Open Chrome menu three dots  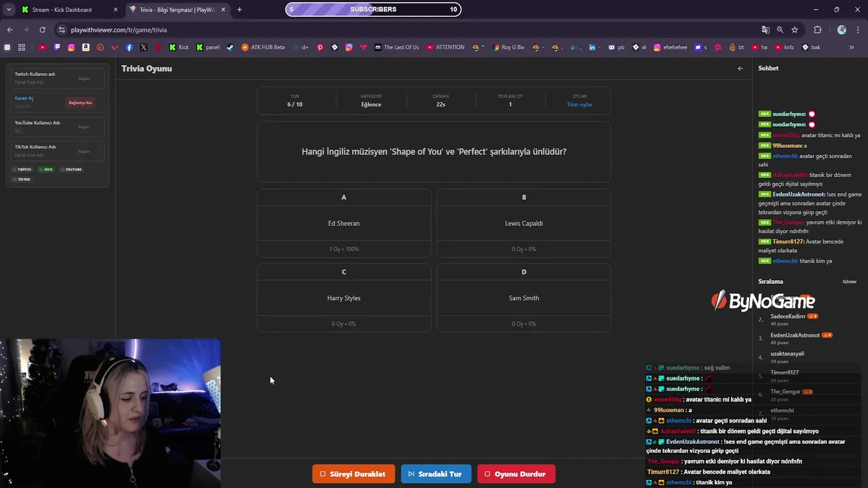point(857,30)
